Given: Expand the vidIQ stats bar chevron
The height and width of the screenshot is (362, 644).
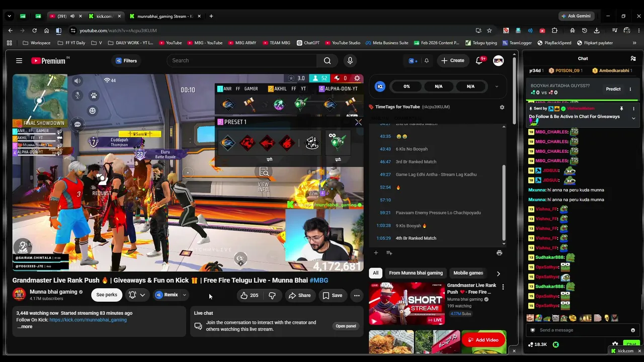Looking at the screenshot, I should [x=497, y=86].
